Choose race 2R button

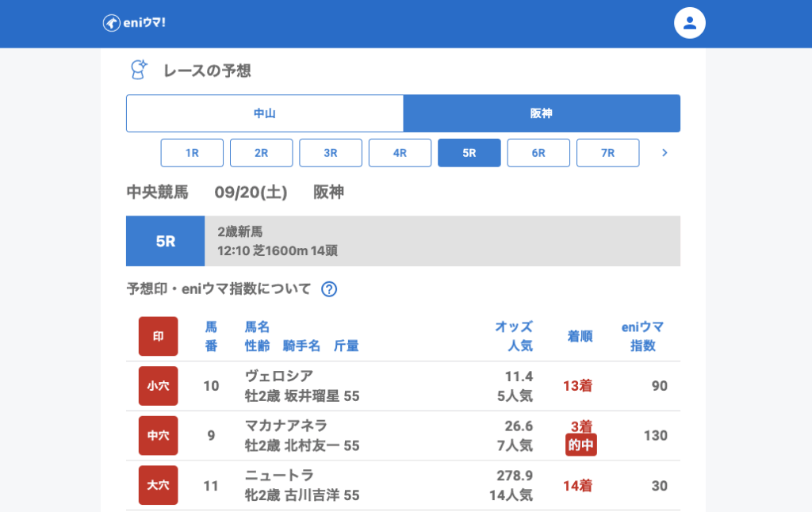pos(262,153)
